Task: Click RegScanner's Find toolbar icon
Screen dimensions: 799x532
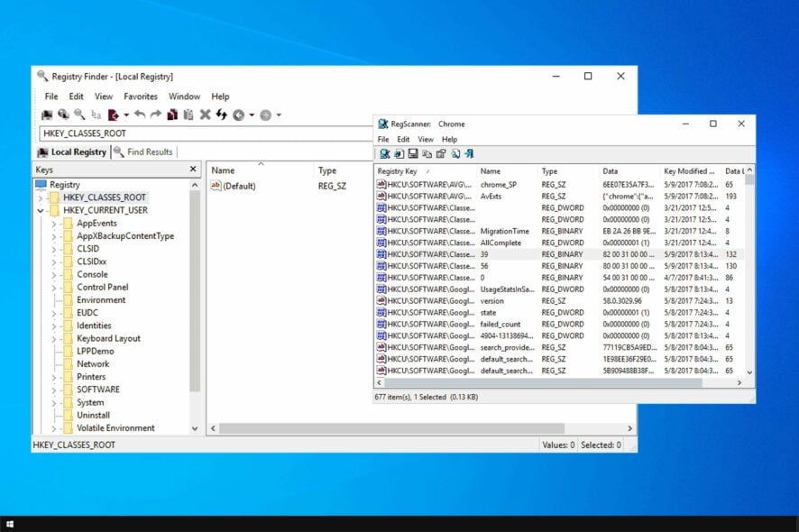Action: click(455, 154)
